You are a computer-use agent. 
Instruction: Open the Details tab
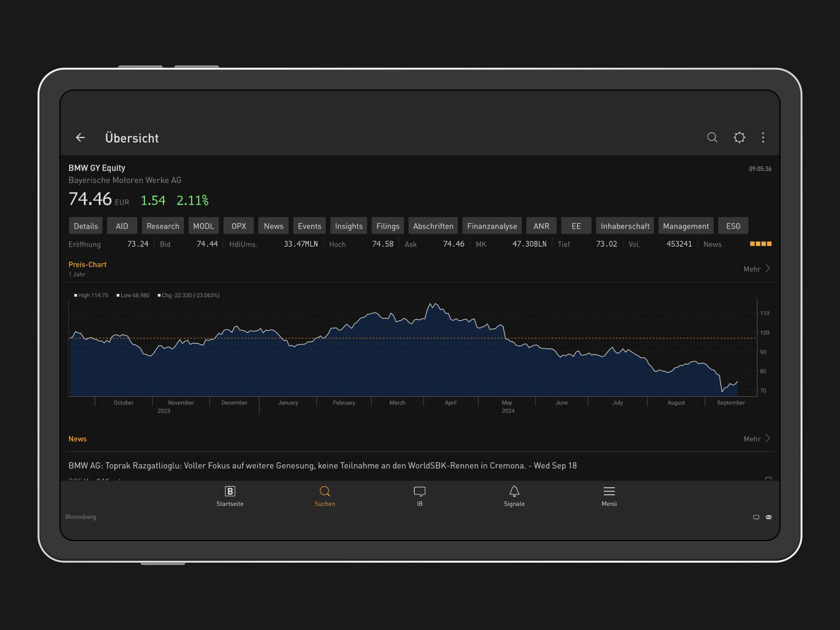[86, 226]
